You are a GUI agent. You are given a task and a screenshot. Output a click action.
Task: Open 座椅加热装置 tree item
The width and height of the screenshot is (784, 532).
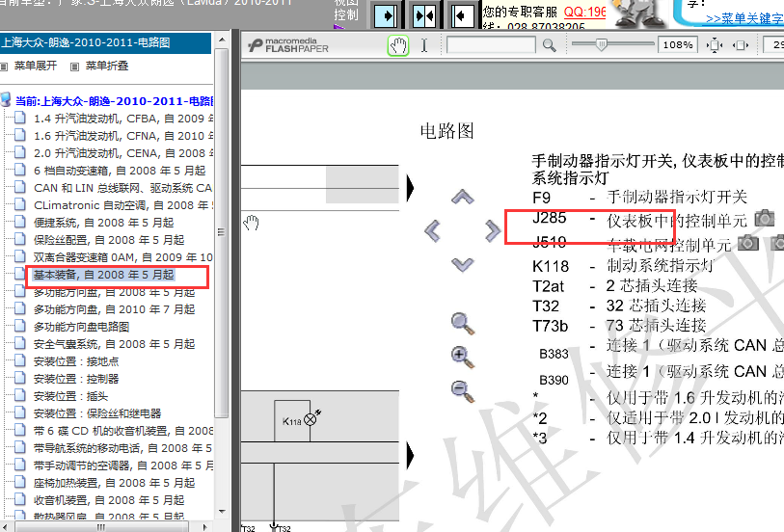[x=114, y=483]
